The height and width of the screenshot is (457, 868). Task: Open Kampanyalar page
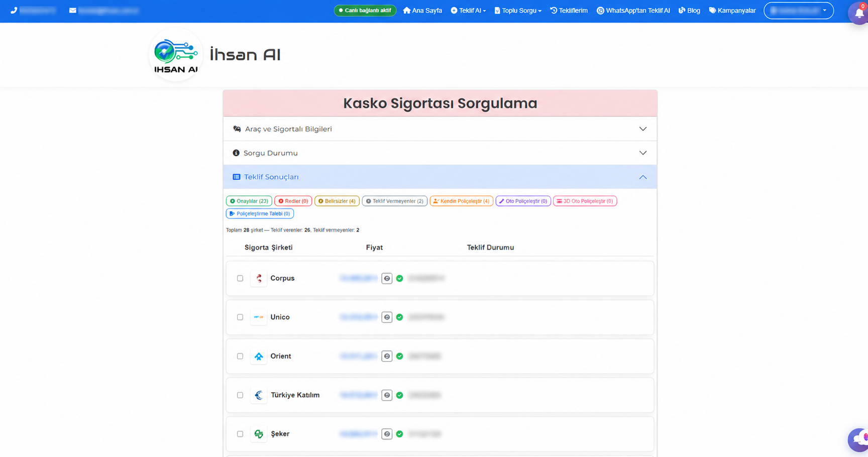pos(732,10)
